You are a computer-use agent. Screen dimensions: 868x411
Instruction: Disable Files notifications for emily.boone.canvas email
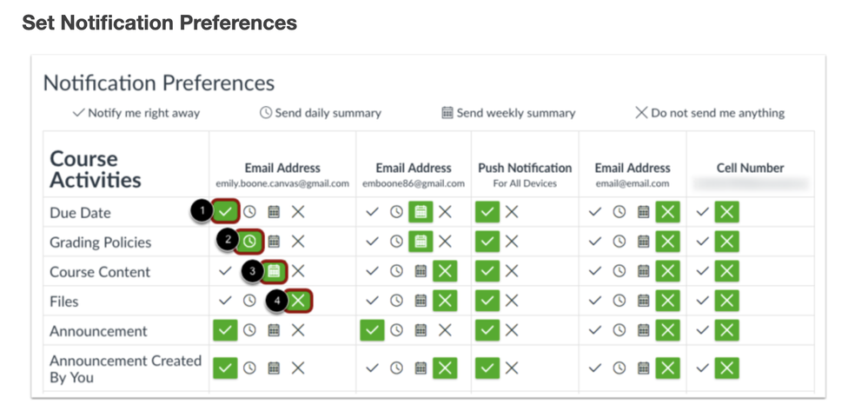[x=298, y=301]
